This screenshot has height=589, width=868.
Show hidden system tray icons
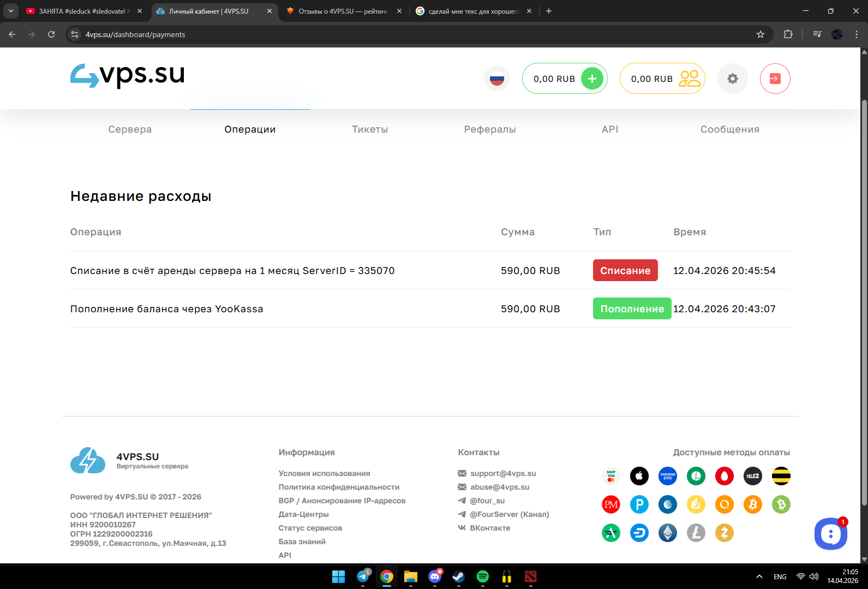pos(759,576)
